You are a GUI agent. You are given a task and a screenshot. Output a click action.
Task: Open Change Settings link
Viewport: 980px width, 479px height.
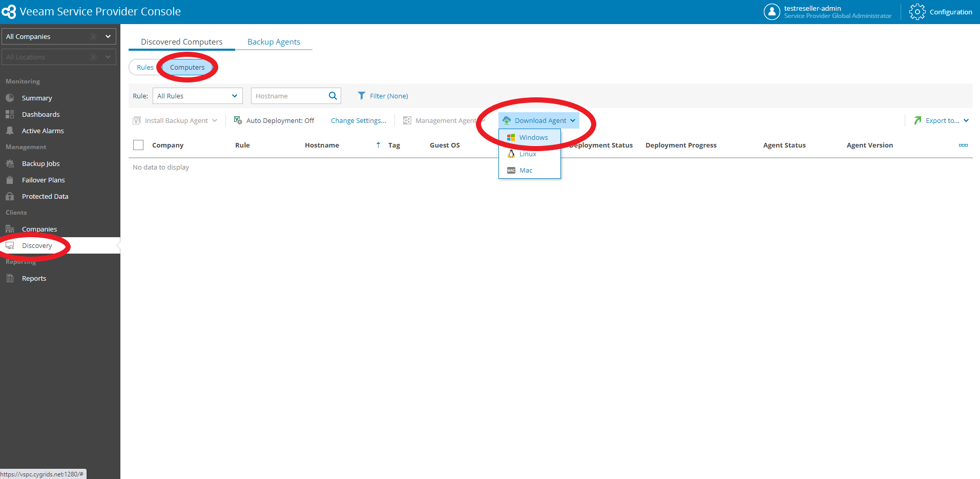pyautogui.click(x=359, y=120)
